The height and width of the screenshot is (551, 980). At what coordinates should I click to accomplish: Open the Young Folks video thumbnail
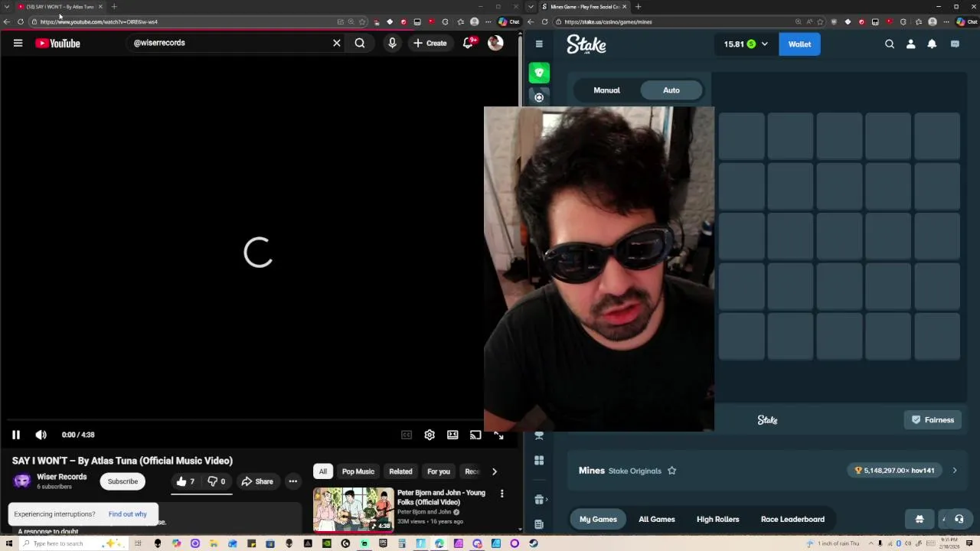[x=353, y=509]
